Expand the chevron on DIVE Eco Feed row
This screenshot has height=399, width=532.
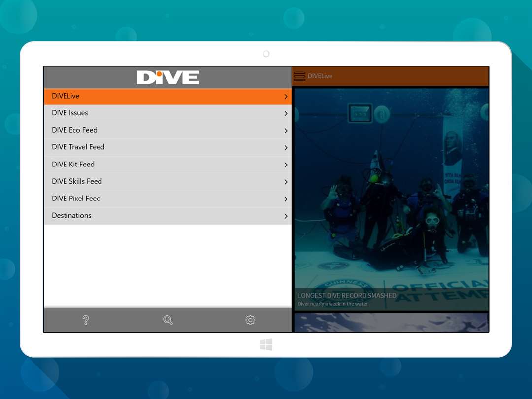pyautogui.click(x=286, y=131)
